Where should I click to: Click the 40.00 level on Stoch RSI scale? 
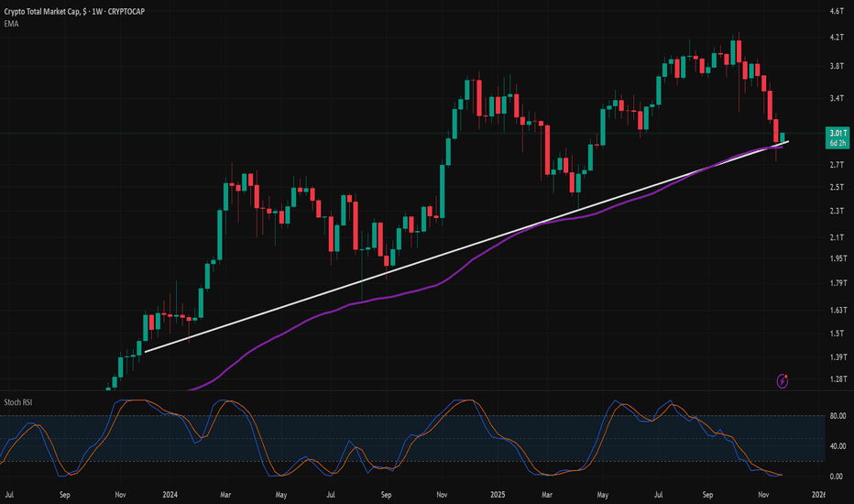[x=836, y=446]
